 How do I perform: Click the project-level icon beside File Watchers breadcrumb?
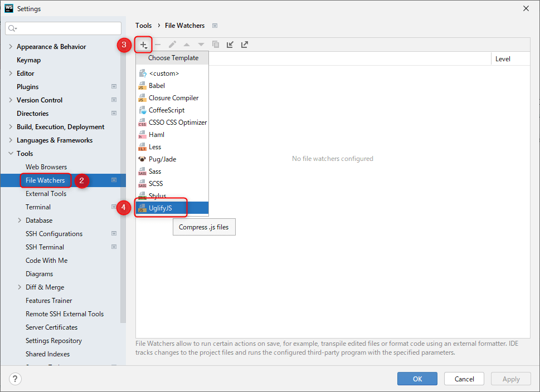(x=215, y=26)
